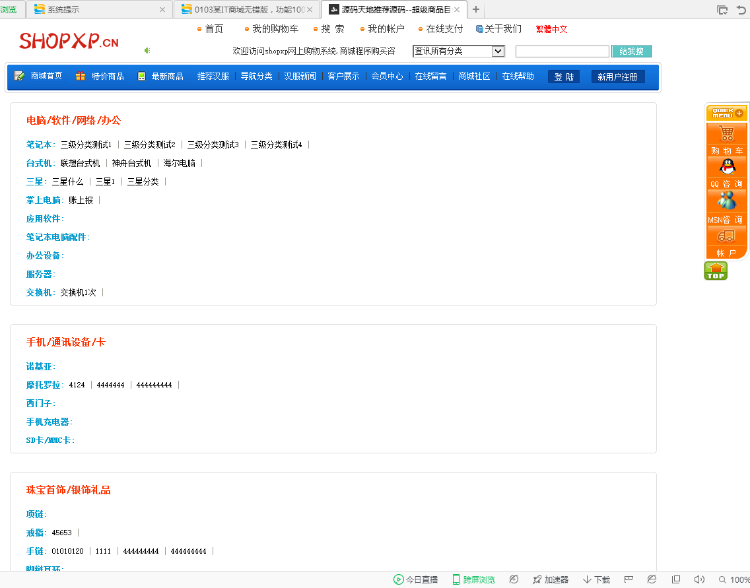Viewport: 750px width, 588px height.
Task: Click the window list icon at browser top-right
Action: click(x=722, y=10)
